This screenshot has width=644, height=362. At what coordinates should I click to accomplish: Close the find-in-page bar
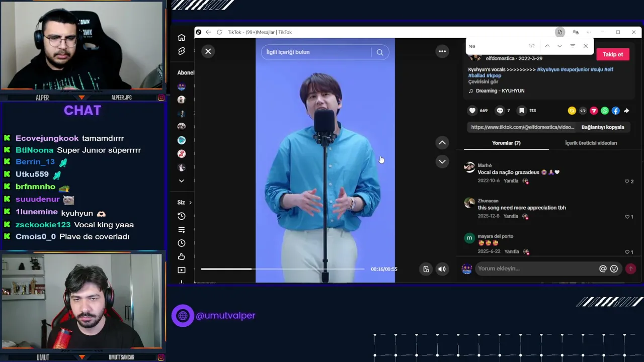(x=585, y=46)
